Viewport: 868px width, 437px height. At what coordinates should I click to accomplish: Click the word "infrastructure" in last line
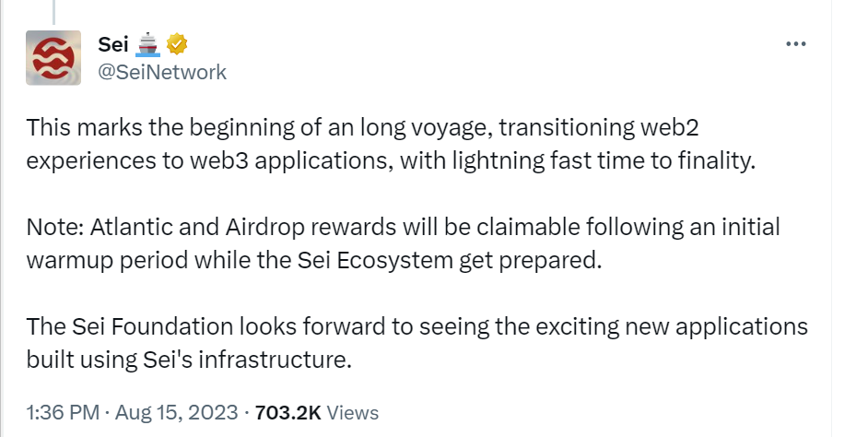[275, 360]
